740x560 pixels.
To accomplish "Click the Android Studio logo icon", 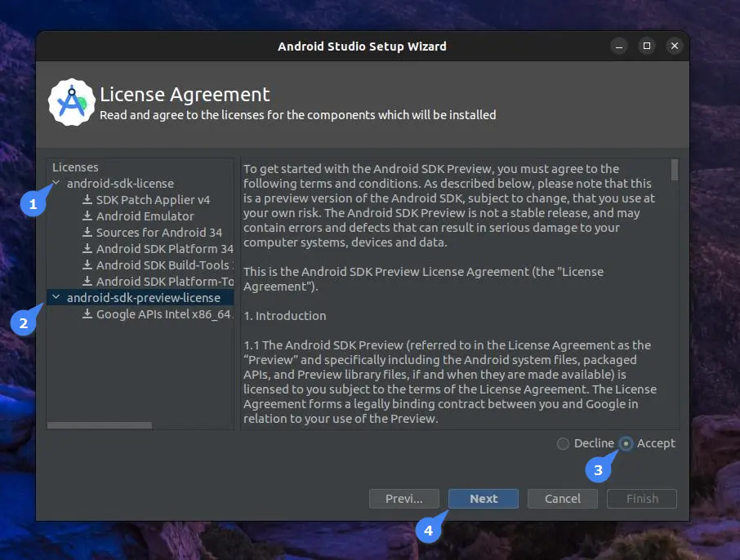I will coord(72,102).
